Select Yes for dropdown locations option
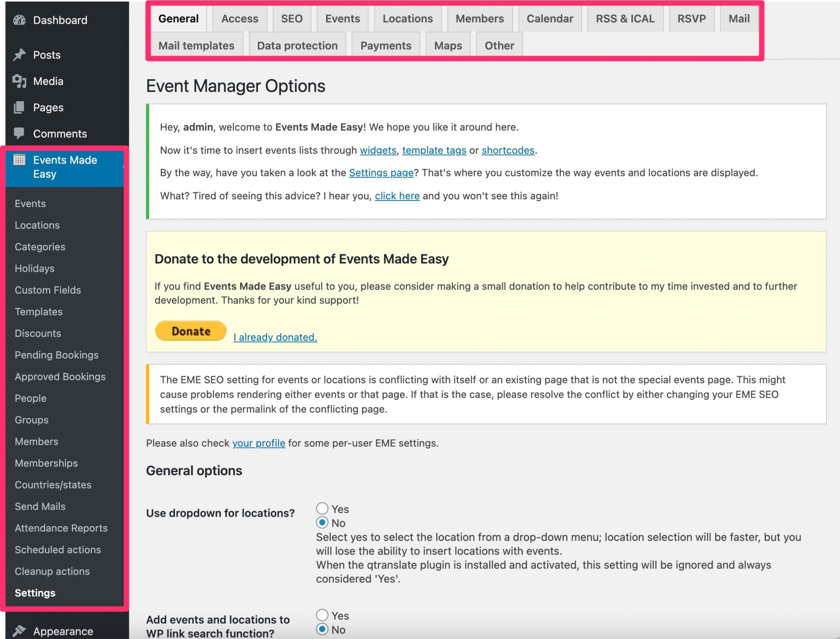 [x=322, y=509]
